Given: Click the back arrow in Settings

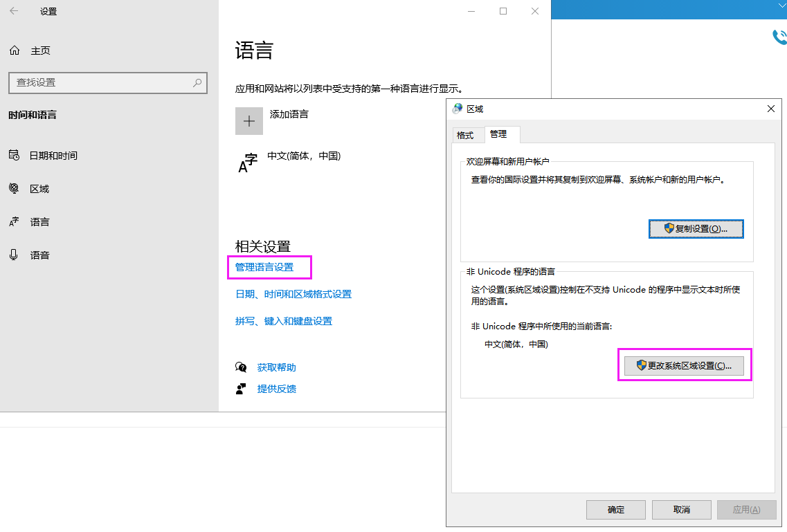Looking at the screenshot, I should coord(14,11).
